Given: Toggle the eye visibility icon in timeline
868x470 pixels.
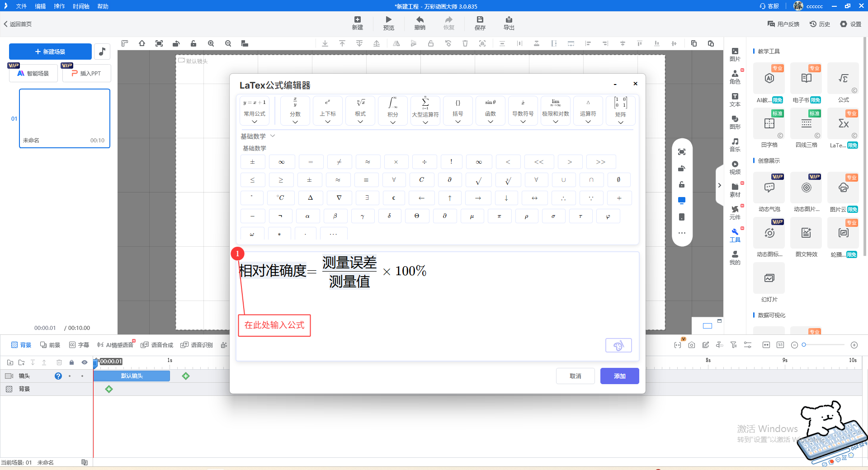Looking at the screenshot, I should click(x=84, y=362).
